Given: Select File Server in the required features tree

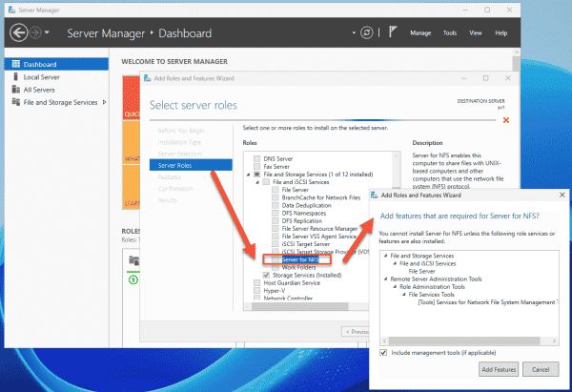Looking at the screenshot, I should click(421, 271).
